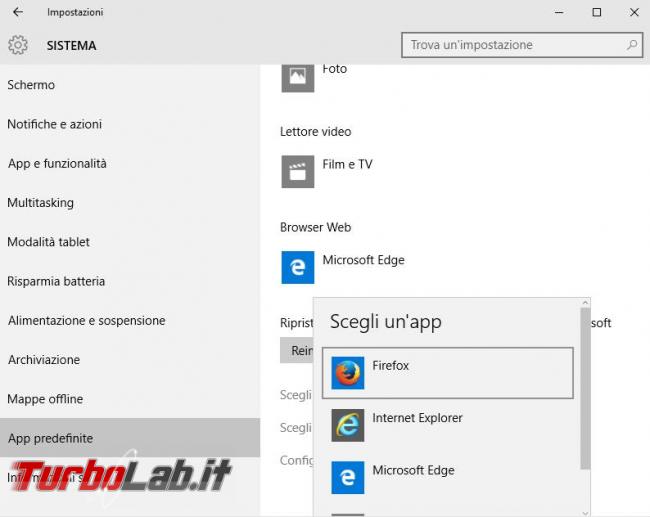Select Firefox text in Scegli un'app list
This screenshot has width=650, height=517.
[x=390, y=365]
